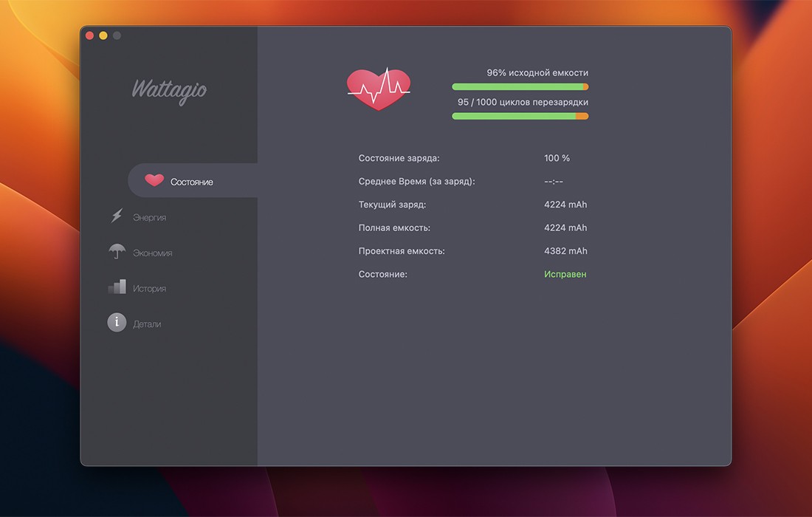The height and width of the screenshot is (517, 812).
Task: Close the Wattagio window with red button
Action: (90, 35)
